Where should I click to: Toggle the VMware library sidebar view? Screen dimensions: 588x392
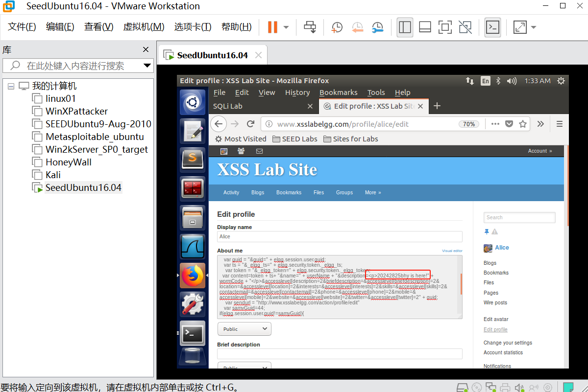tap(405, 27)
